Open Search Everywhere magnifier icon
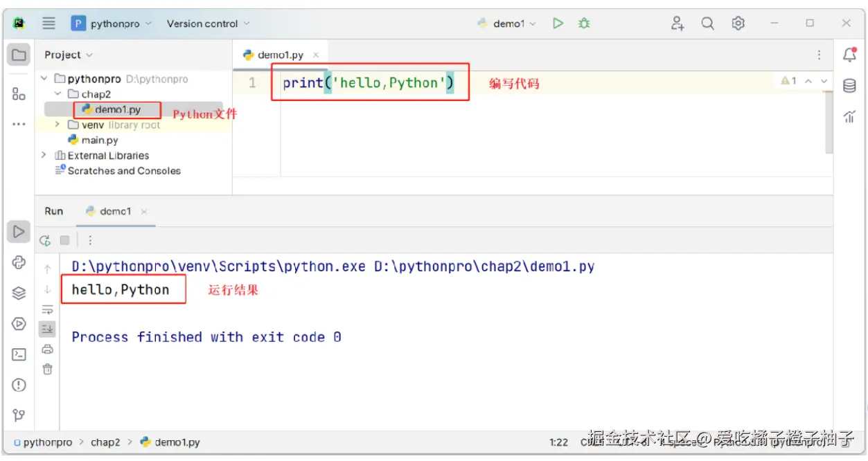The width and height of the screenshot is (868, 461). click(707, 24)
